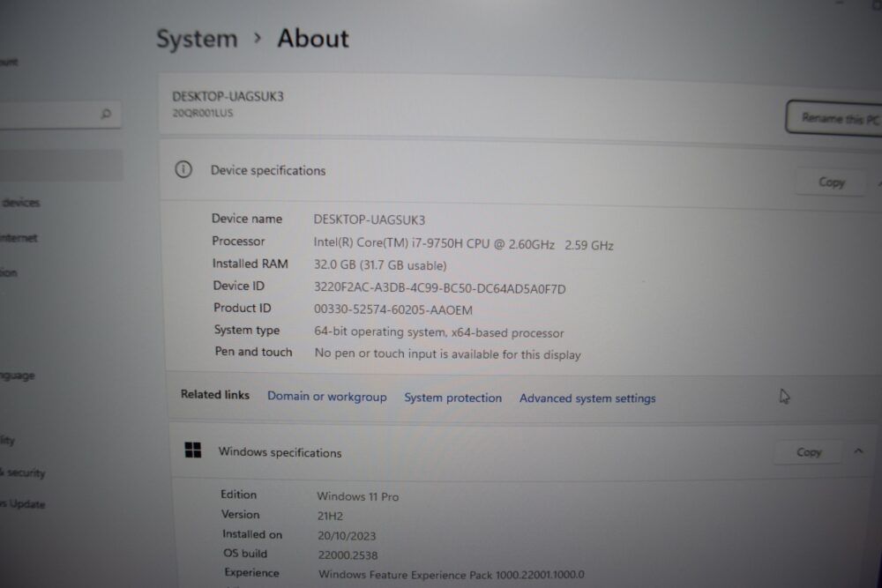Click the Related links label
This screenshot has width=882, height=588.
point(215,395)
